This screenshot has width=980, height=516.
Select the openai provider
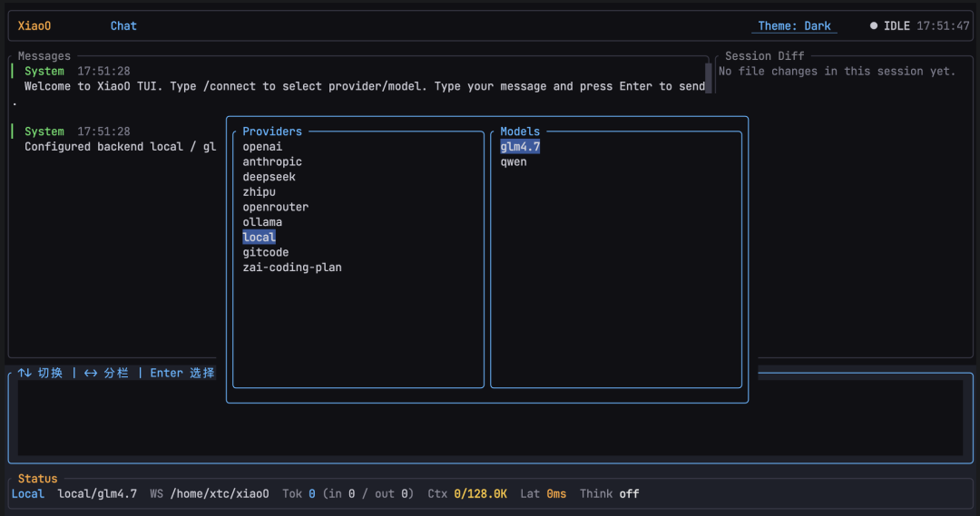[x=262, y=147]
